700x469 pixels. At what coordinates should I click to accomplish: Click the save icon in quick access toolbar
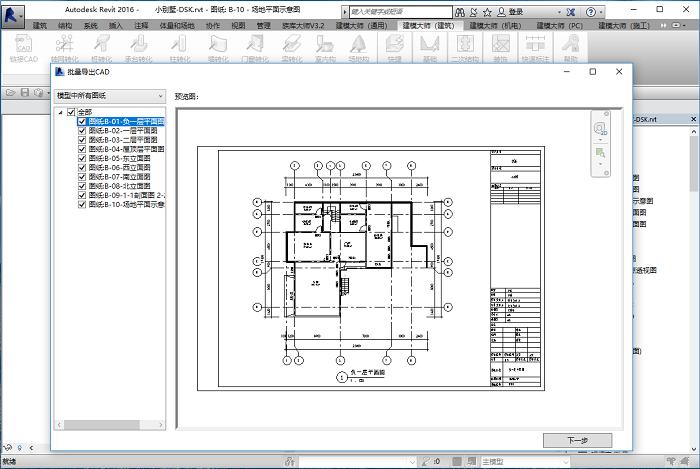pyautogui.click(x=25, y=92)
